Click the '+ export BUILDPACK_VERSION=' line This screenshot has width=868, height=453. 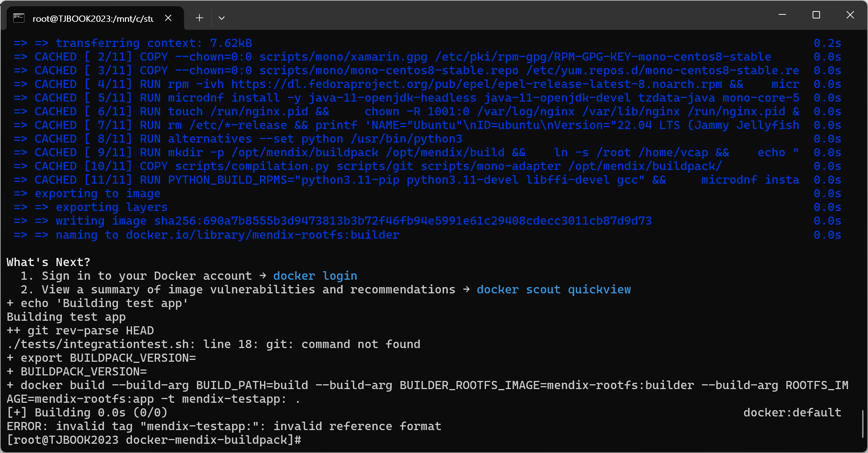[101, 358]
